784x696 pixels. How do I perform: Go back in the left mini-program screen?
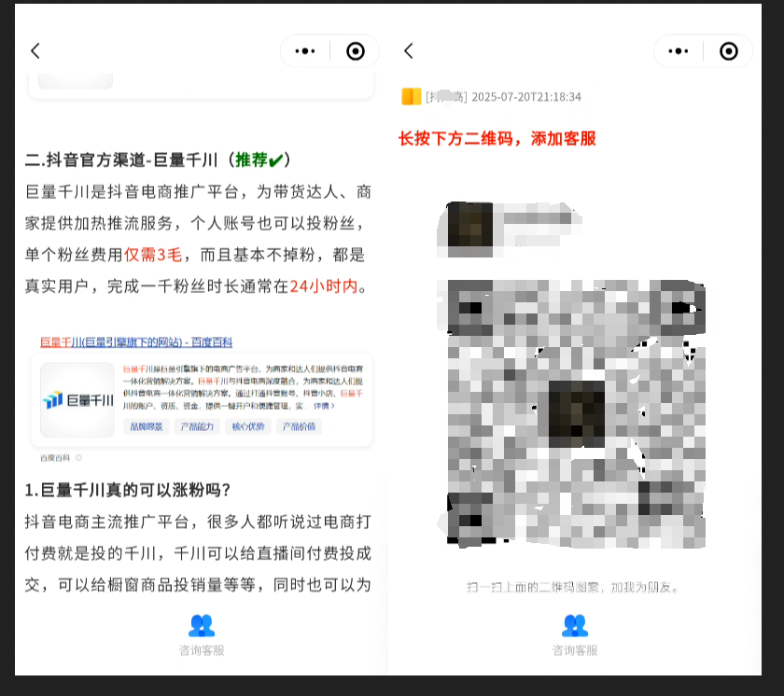coord(35,51)
